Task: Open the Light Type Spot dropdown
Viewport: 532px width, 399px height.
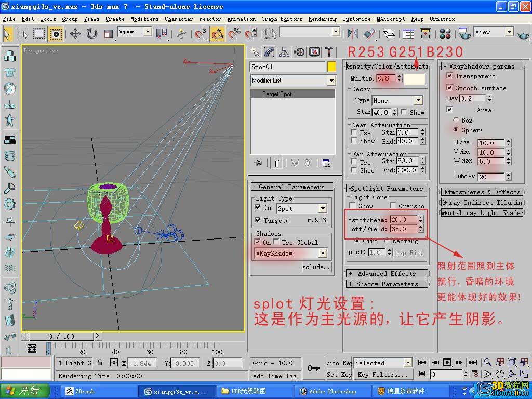Action: 302,208
